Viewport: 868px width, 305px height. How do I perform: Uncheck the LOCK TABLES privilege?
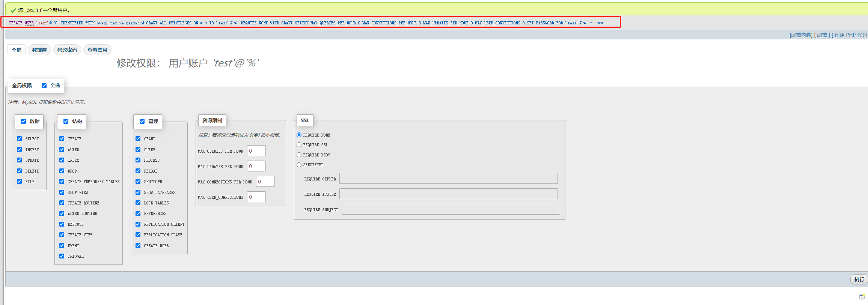point(138,203)
